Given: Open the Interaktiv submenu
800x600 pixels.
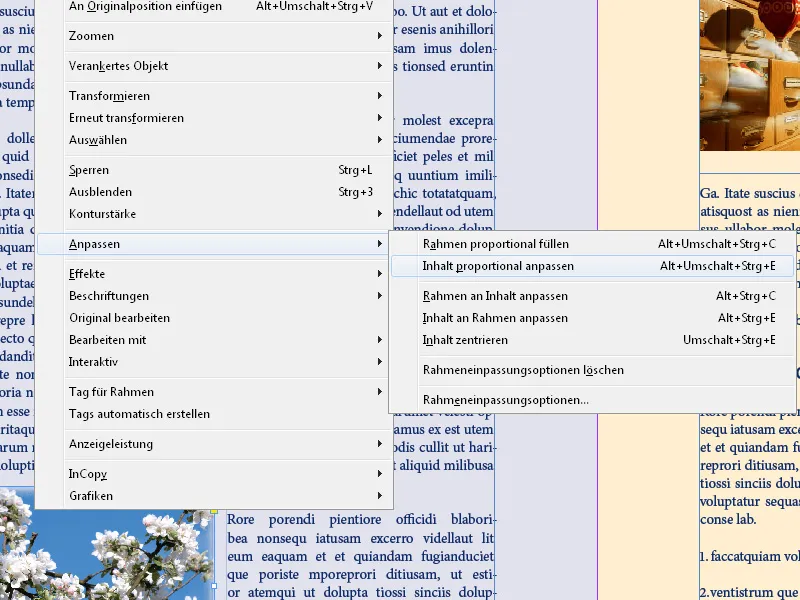Looking at the screenshot, I should coord(214,362).
